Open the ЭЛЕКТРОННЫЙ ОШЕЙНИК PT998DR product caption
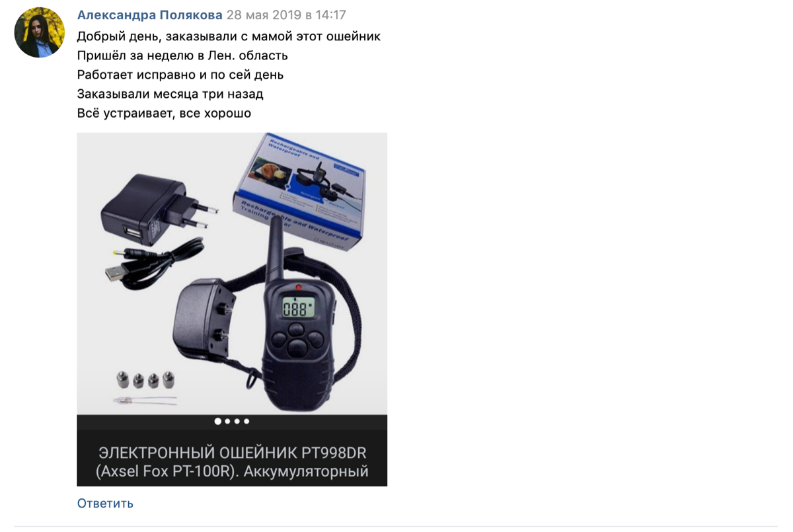This screenshot has height=532, width=793. [x=232, y=462]
